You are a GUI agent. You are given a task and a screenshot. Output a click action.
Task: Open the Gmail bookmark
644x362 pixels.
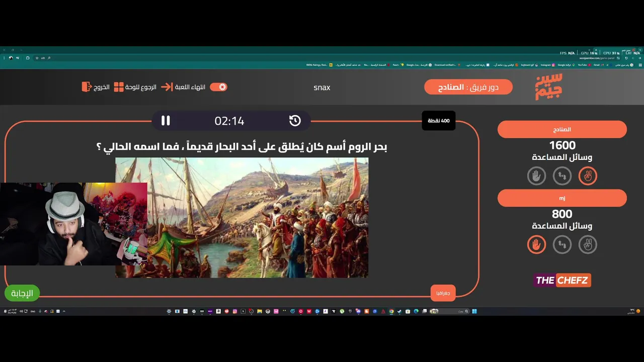click(x=599, y=65)
